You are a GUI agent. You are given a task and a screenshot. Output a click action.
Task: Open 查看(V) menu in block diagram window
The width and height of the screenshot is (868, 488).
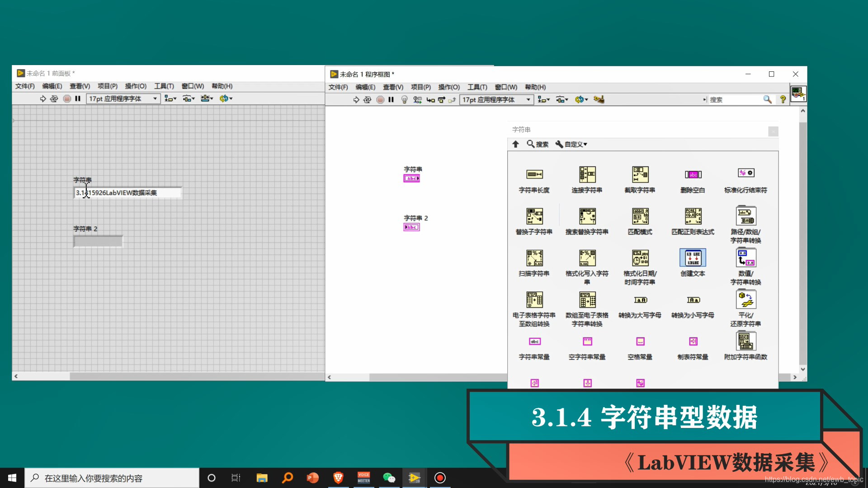(393, 87)
